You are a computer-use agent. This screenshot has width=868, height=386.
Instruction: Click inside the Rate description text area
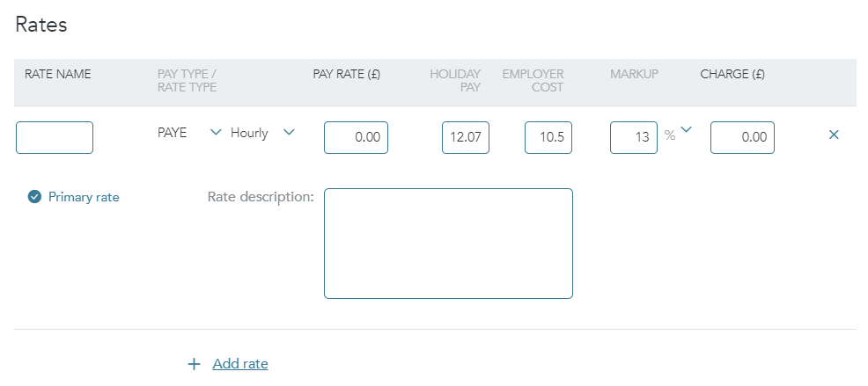click(448, 244)
